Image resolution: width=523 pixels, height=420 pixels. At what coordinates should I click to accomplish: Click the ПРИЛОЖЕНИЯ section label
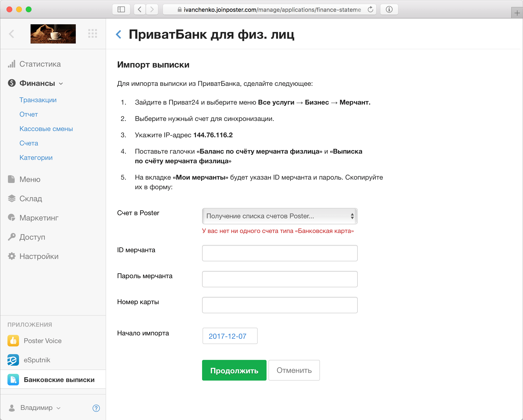point(30,325)
